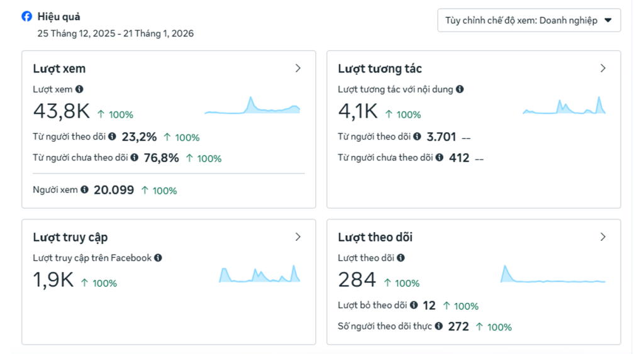The height and width of the screenshot is (354, 644).
Task: Click info icon next to Người xem
Action: pyautogui.click(x=84, y=189)
